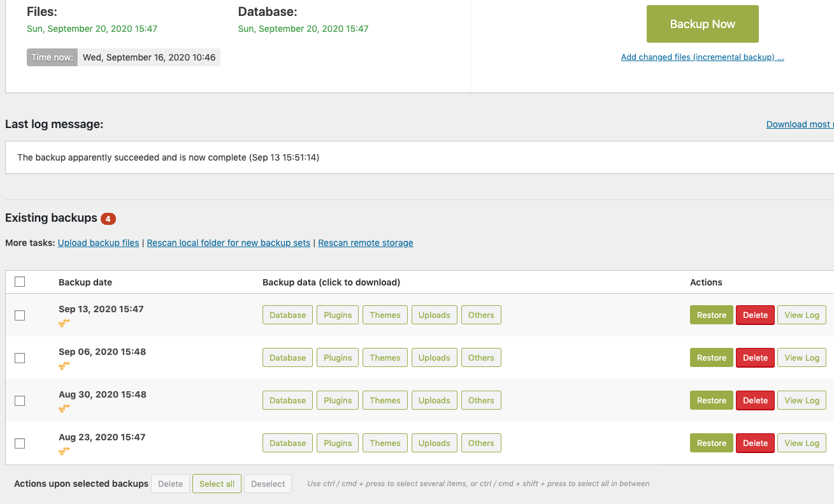Image resolution: width=834 pixels, height=504 pixels.
Task: Open the incremental backup link
Action: [702, 57]
